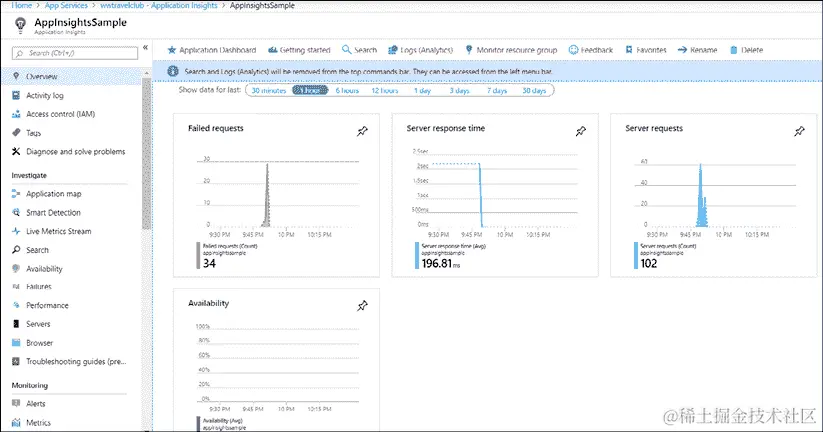Click the Delete trash icon
Screen dimensions: 823x432
pos(734,50)
